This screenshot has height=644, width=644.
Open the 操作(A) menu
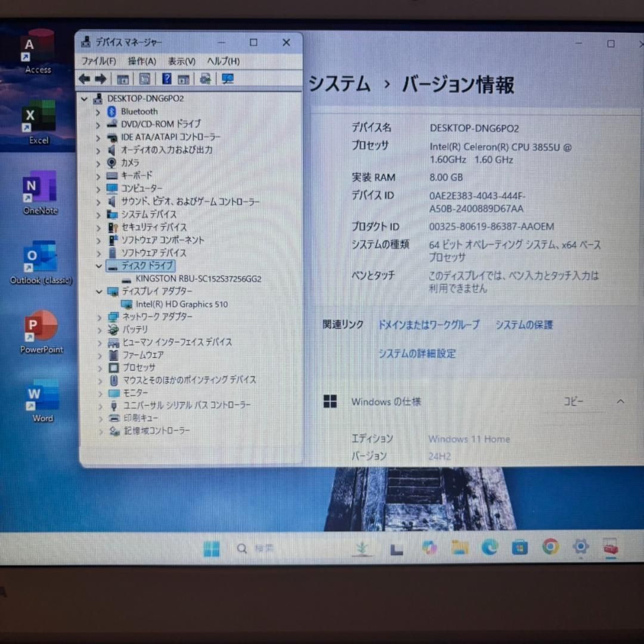(142, 61)
